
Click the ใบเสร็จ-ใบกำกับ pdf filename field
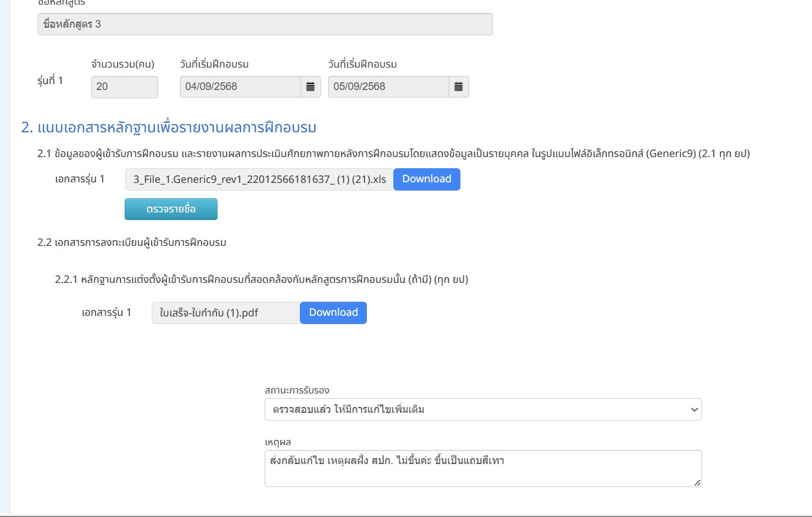(x=226, y=313)
